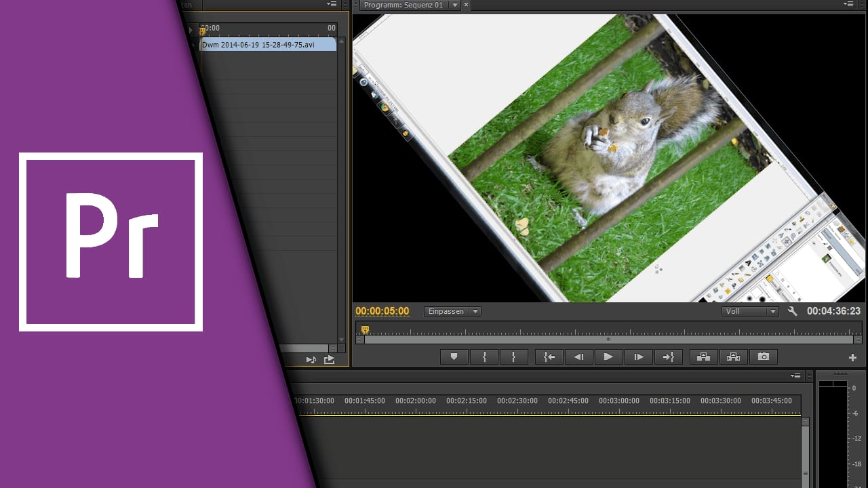Click the timeline vertical scrollbar
This screenshot has height=488, width=868.
click(x=806, y=452)
